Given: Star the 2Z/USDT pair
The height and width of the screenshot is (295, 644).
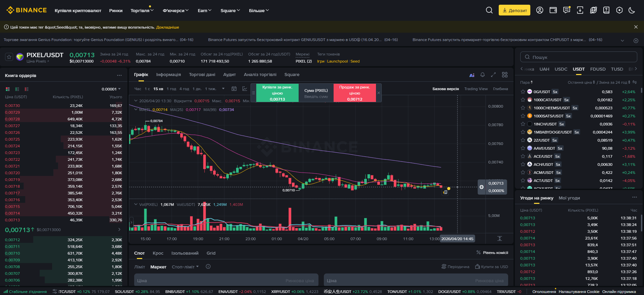Looking at the screenshot, I should click(523, 140).
